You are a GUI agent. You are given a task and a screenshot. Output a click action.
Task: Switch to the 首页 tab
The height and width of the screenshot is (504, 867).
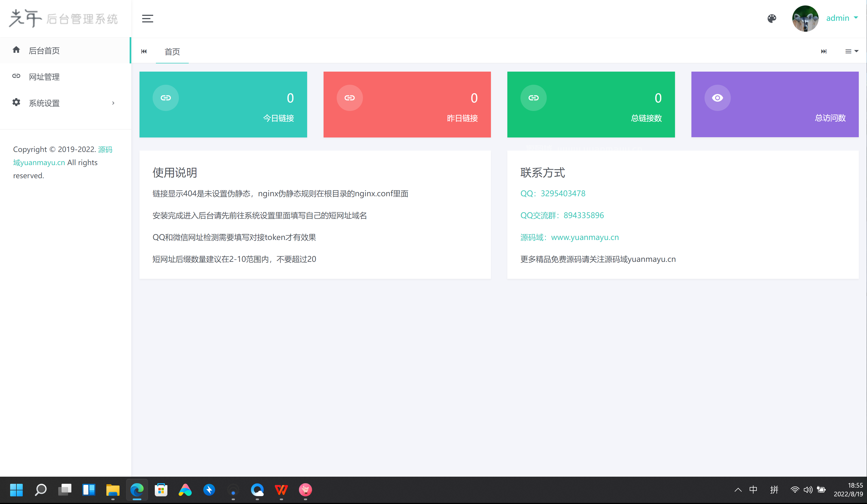click(x=172, y=52)
